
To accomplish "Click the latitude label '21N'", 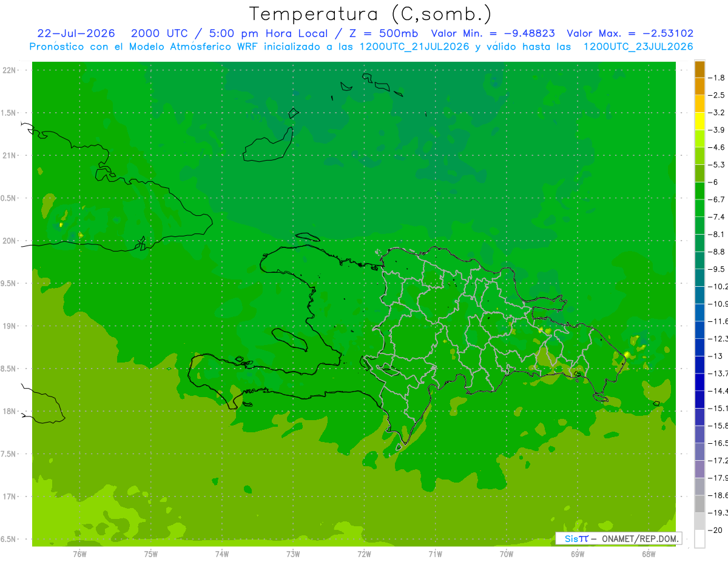I will click(x=10, y=155).
